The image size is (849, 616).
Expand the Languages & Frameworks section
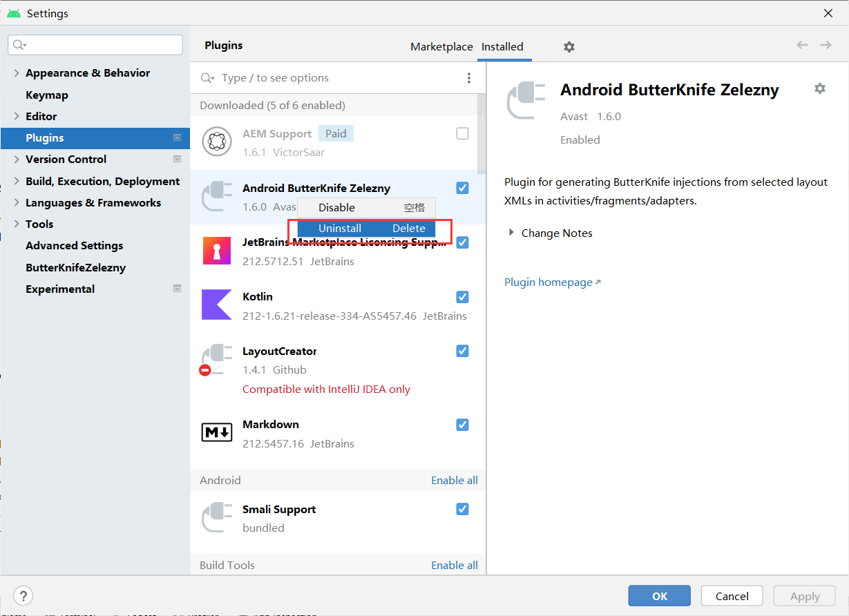tap(15, 202)
